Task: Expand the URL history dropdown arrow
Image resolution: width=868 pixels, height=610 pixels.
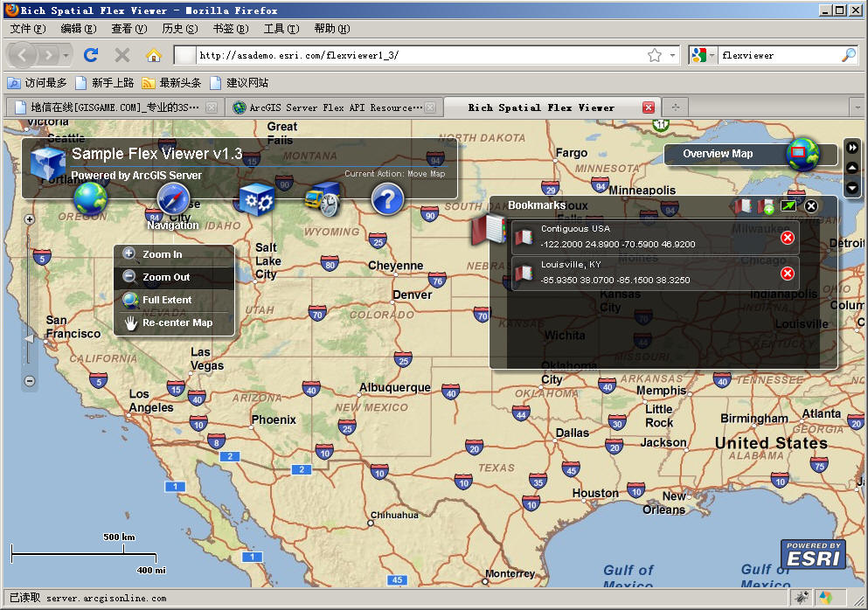Action: point(672,55)
